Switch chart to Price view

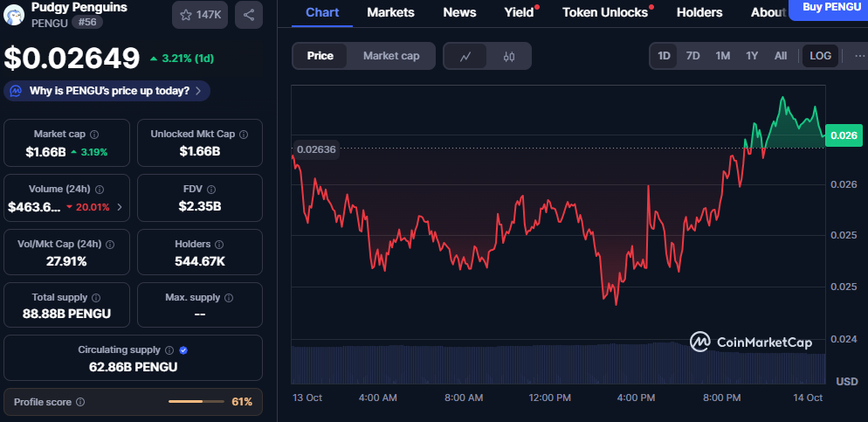[320, 56]
